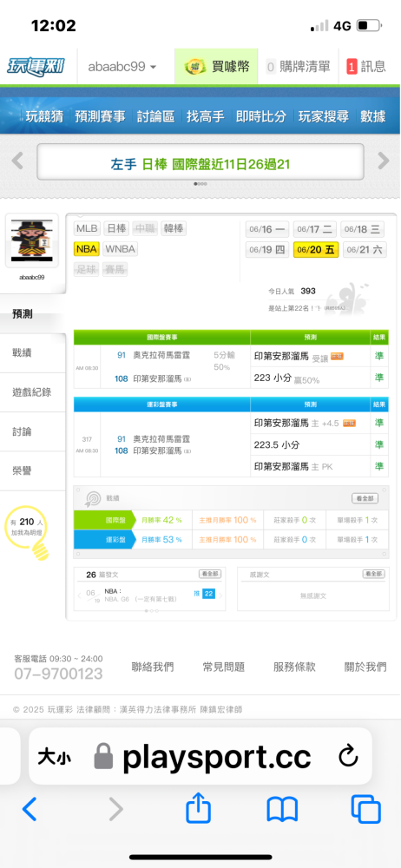This screenshot has height=868, width=401.
Task: Select the MLB league filter
Action: coord(87,228)
